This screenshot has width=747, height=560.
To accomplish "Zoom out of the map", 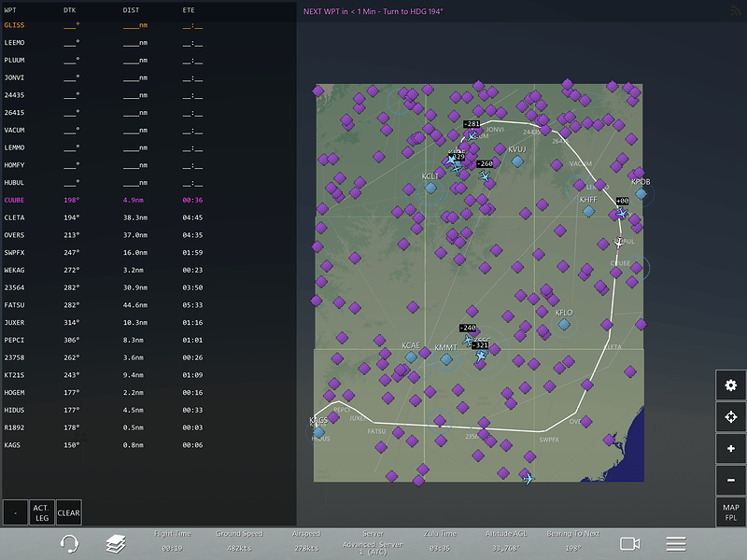I will tap(730, 480).
